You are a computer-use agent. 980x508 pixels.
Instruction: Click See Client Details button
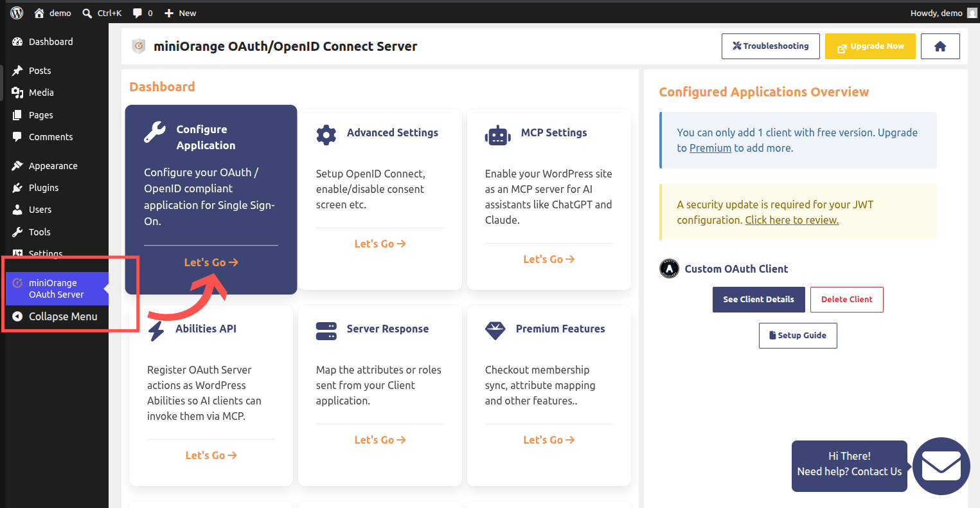click(x=759, y=300)
